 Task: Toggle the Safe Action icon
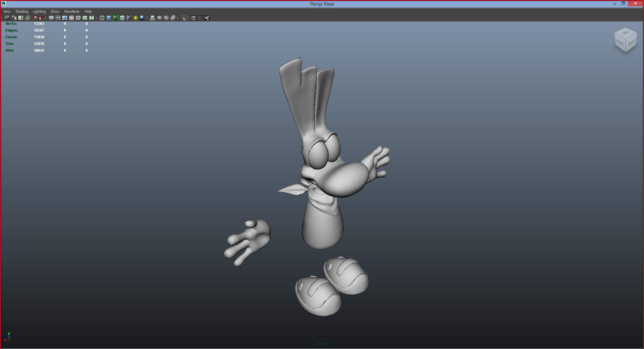click(85, 18)
